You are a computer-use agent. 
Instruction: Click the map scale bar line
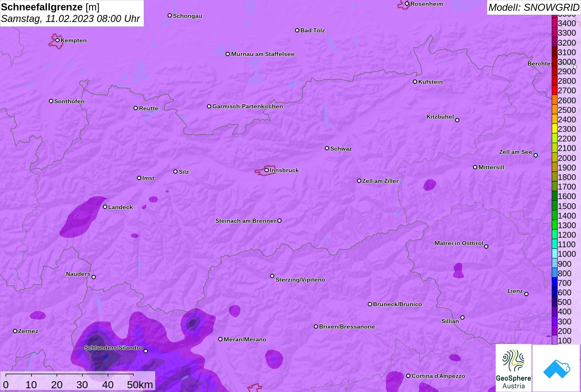69,374
